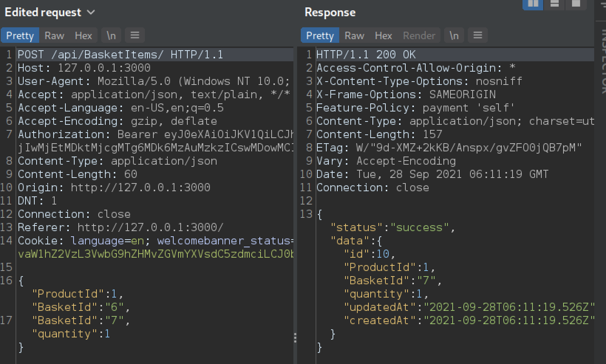This screenshot has width=606, height=364.
Task: Click "quantity":1 in response body
Action: (386, 294)
